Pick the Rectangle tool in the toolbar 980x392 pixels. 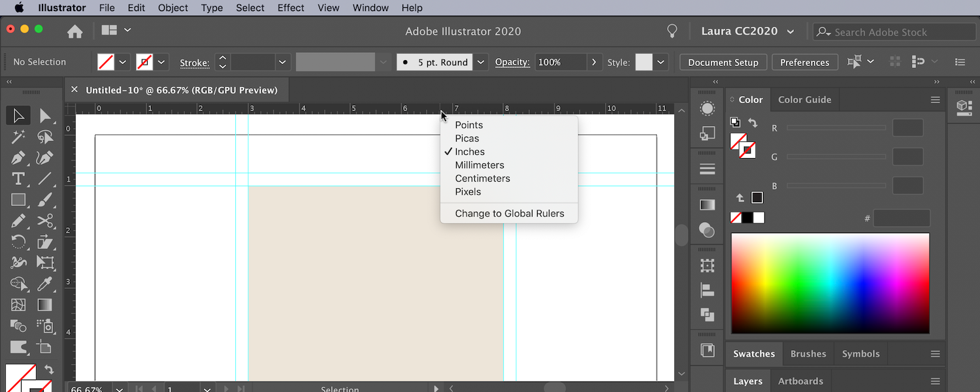(x=18, y=200)
